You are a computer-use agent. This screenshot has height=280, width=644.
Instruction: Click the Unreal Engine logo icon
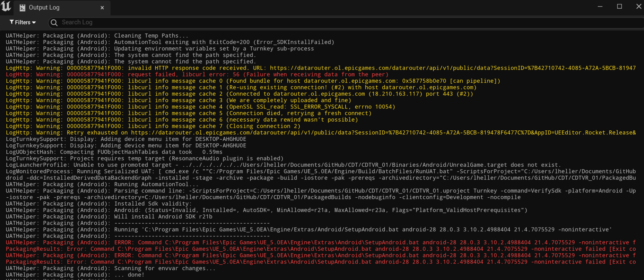(x=6, y=6)
